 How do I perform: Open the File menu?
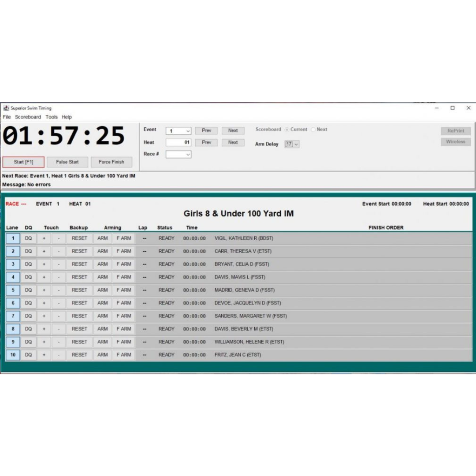pyautogui.click(x=7, y=117)
